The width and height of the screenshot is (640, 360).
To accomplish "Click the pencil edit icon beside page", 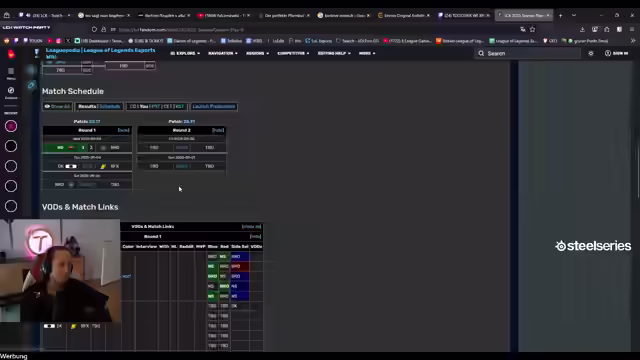I will 31,85.
